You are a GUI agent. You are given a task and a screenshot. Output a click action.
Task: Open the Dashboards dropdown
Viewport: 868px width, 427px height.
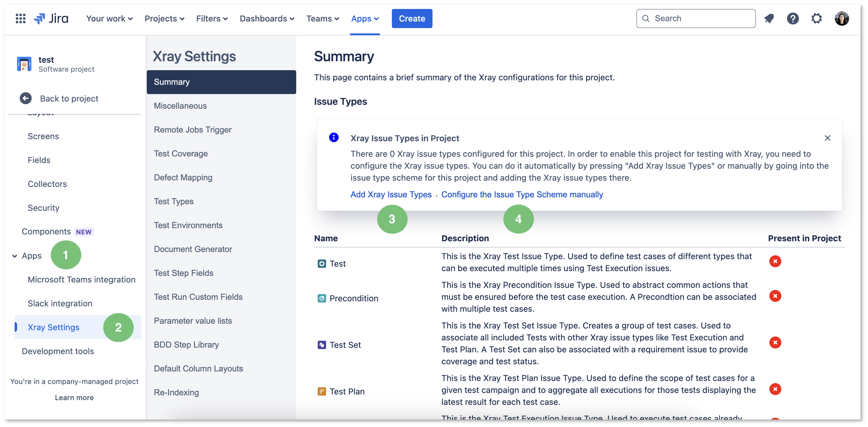[x=267, y=19]
